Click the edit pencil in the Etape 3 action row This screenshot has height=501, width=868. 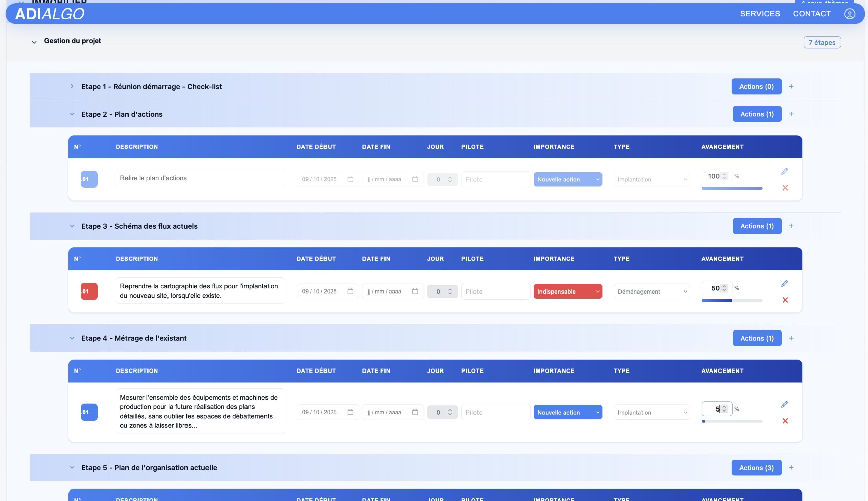pyautogui.click(x=784, y=283)
